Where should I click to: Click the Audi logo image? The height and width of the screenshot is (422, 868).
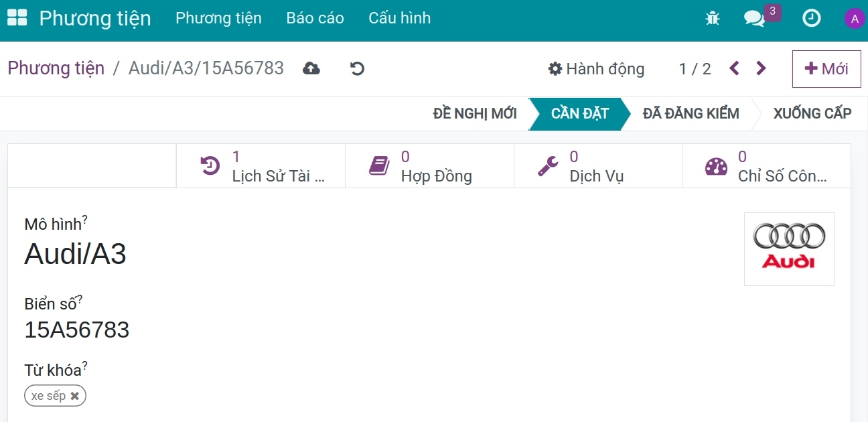pyautogui.click(x=789, y=249)
